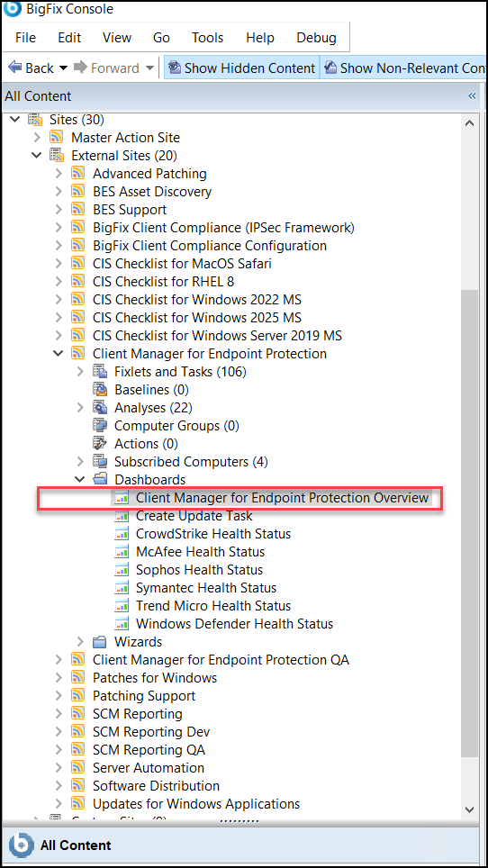Collapse the Dashboards folder
Image resolution: width=488 pixels, height=868 pixels.
79,479
